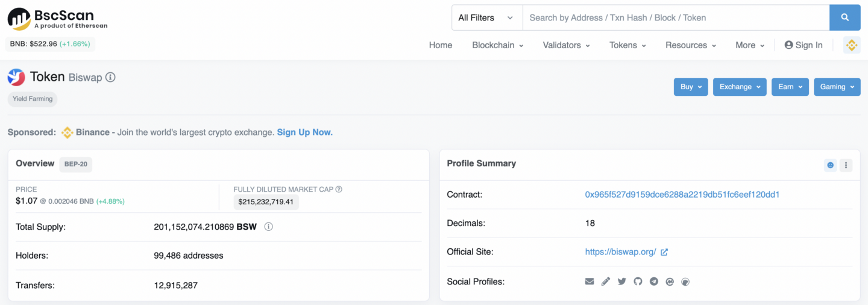Click the Profile Summary heading
Viewport: 868px width, 305px height.
pos(481,163)
